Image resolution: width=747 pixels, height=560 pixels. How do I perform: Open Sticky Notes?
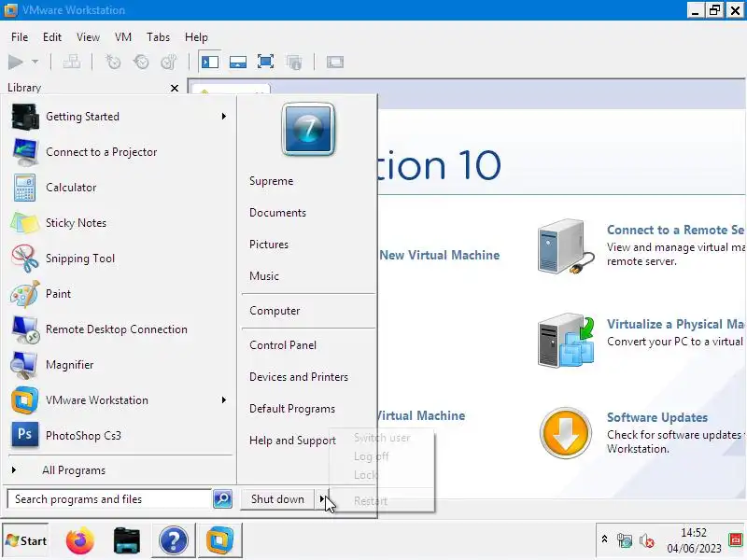pos(120,223)
